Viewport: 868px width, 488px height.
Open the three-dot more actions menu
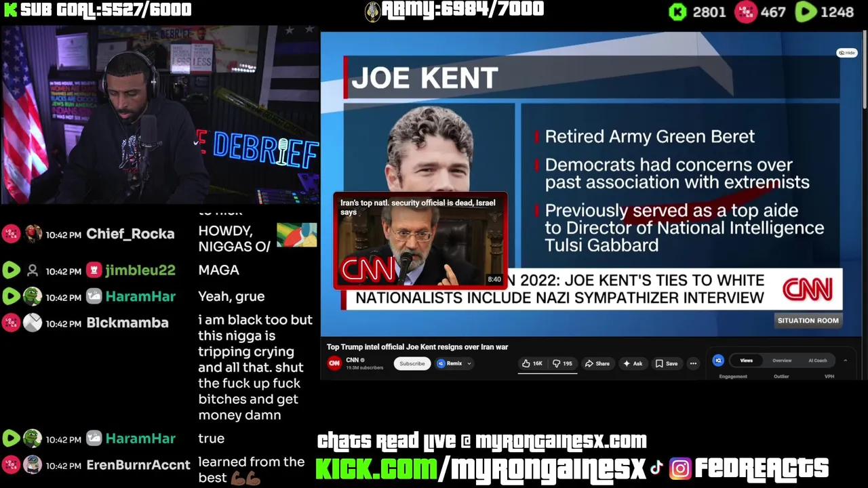pos(693,363)
